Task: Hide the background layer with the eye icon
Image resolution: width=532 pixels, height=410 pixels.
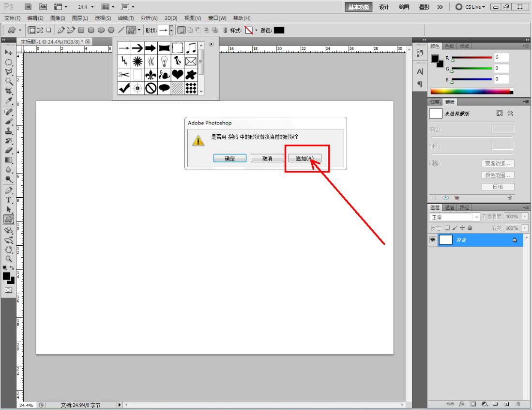Action: [433, 240]
